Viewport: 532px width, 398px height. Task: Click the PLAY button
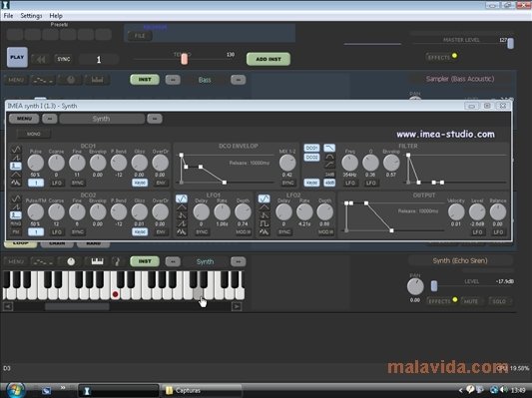pyautogui.click(x=17, y=57)
